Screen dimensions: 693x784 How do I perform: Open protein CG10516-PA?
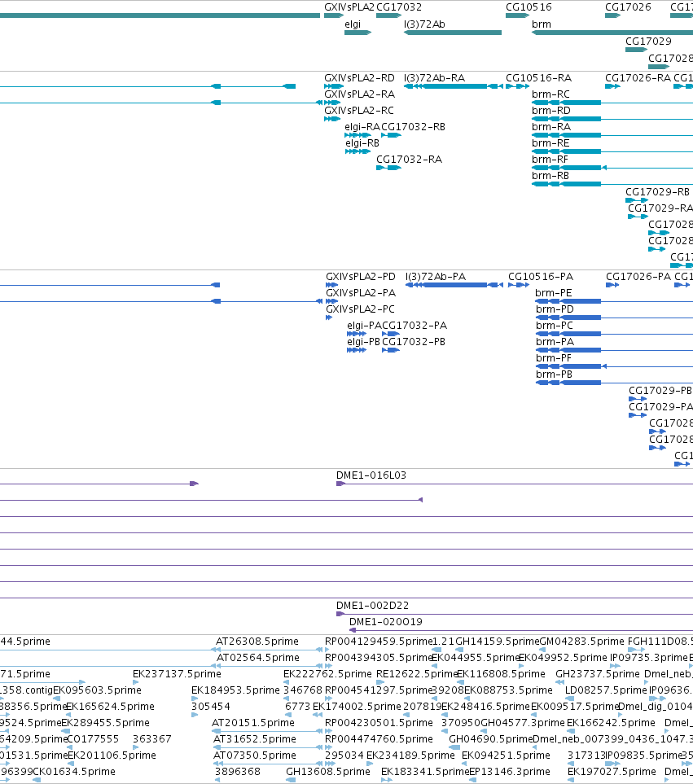(x=541, y=277)
